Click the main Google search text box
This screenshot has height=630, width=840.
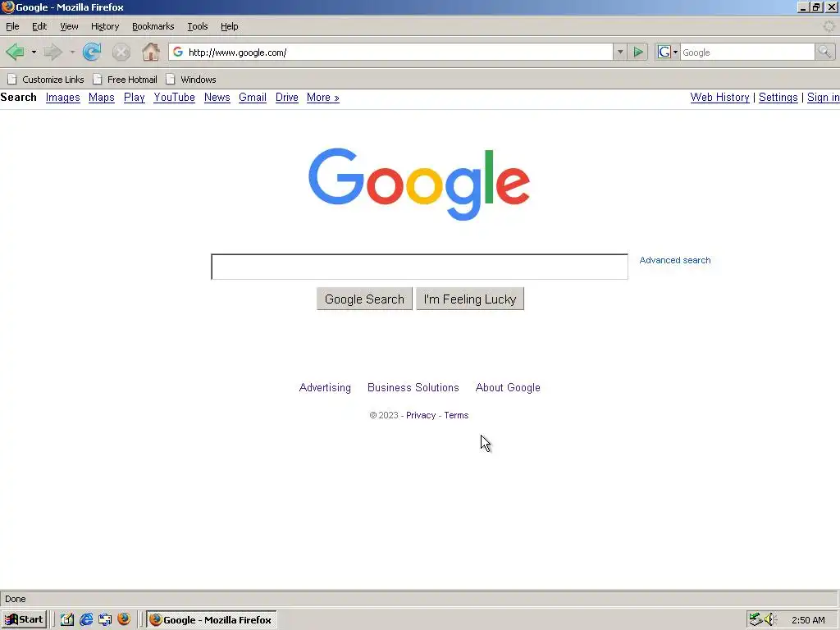point(419,267)
